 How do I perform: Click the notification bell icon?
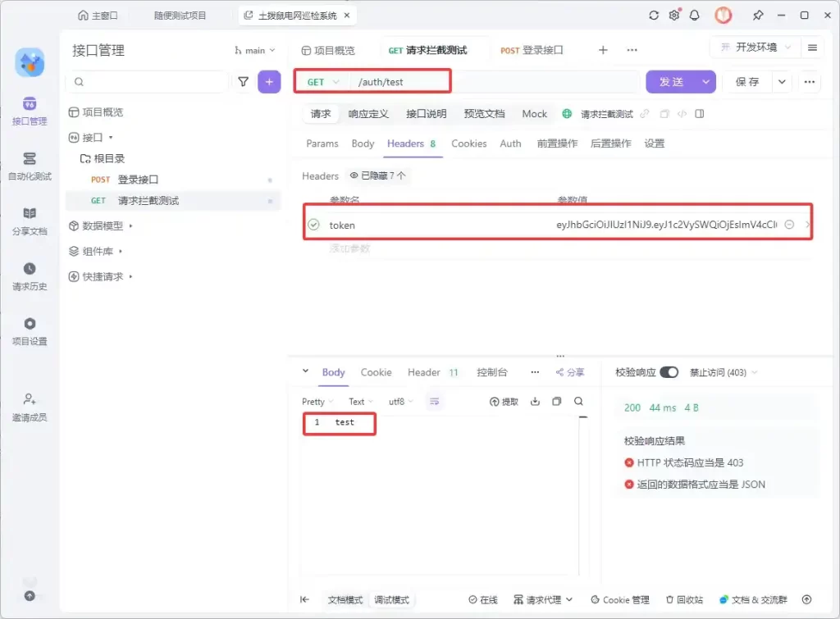click(695, 16)
